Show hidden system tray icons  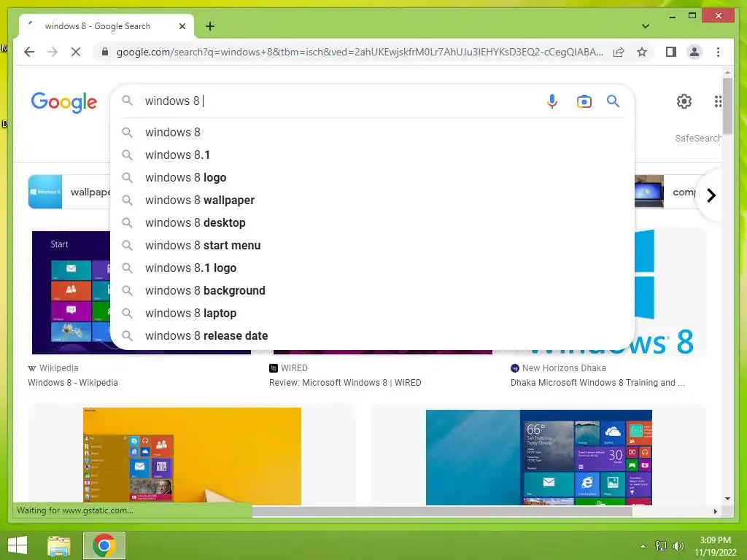tap(643, 546)
